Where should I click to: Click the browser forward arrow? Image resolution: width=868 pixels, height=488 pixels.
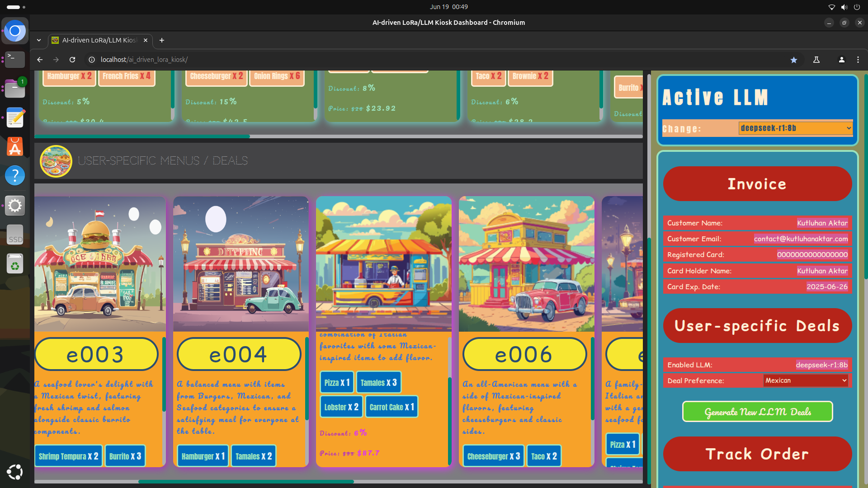[56, 60]
